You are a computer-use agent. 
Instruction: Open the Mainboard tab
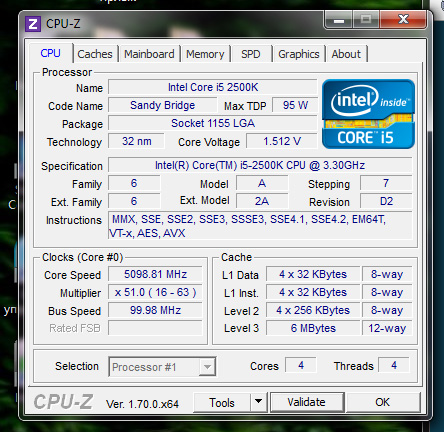pyautogui.click(x=149, y=54)
